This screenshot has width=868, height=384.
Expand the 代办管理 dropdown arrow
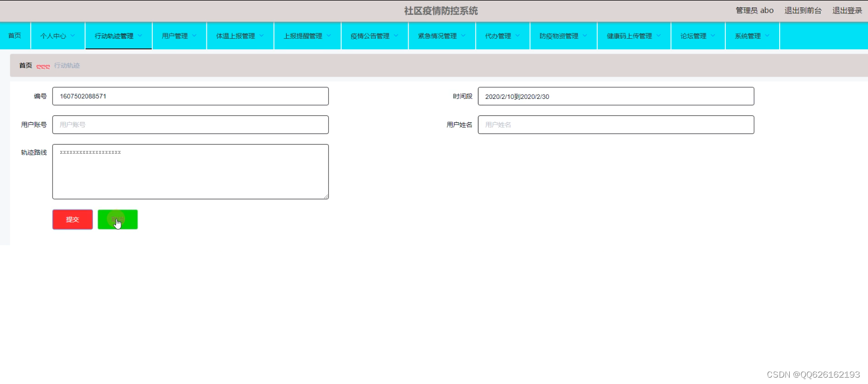(517, 36)
